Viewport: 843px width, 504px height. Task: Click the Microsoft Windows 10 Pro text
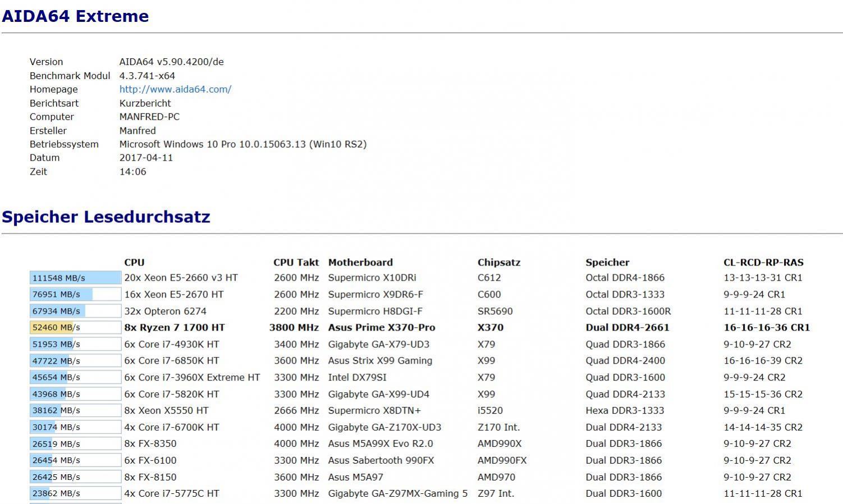(x=243, y=144)
